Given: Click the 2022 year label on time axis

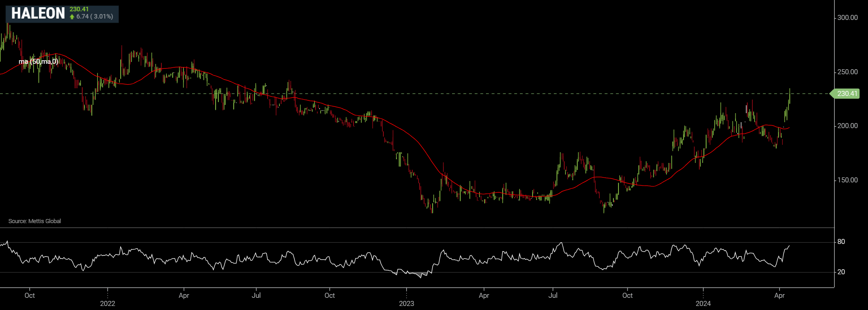Looking at the screenshot, I should tap(108, 304).
